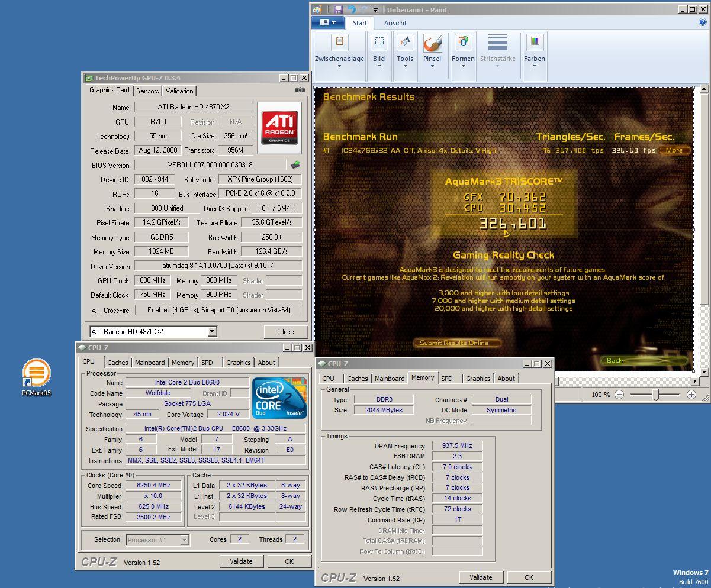This screenshot has width=711, height=588.
Task: Click OK in the right CPU-Z memory window
Action: 529,577
